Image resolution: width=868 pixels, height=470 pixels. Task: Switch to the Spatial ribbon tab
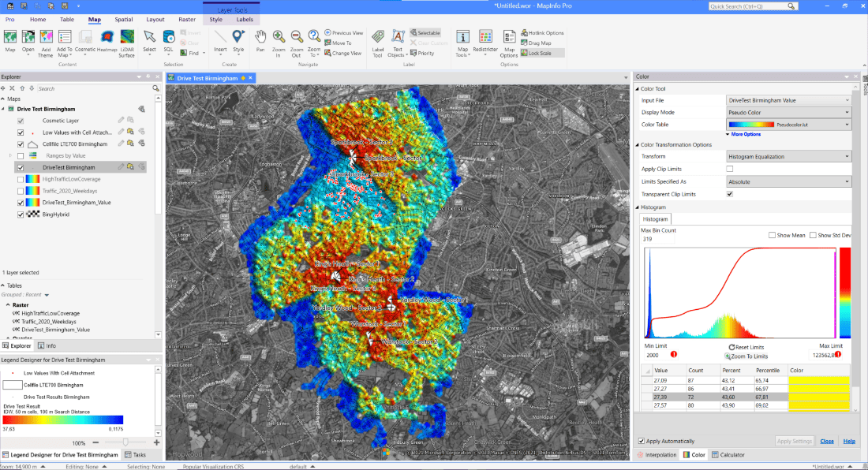tap(124, 19)
